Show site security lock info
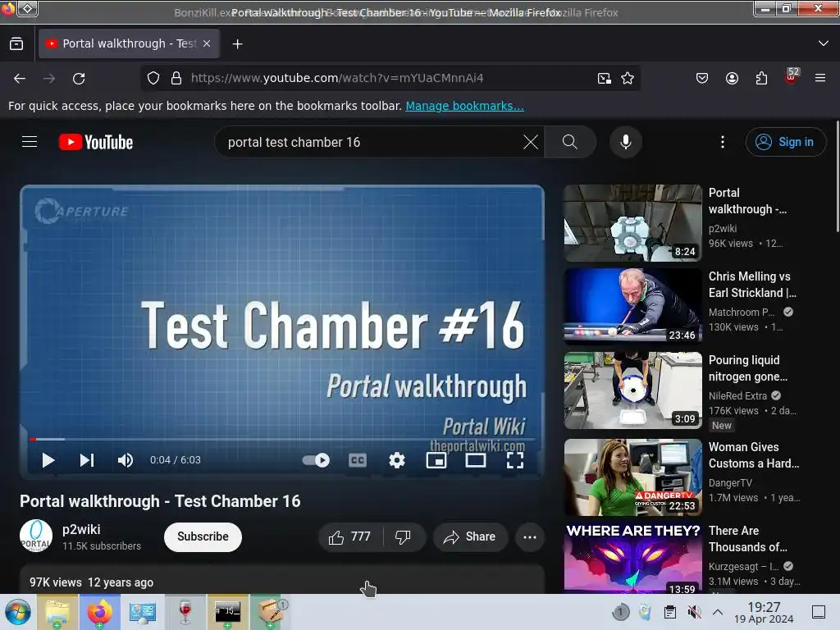Screen dimensions: 840x630 [176, 78]
